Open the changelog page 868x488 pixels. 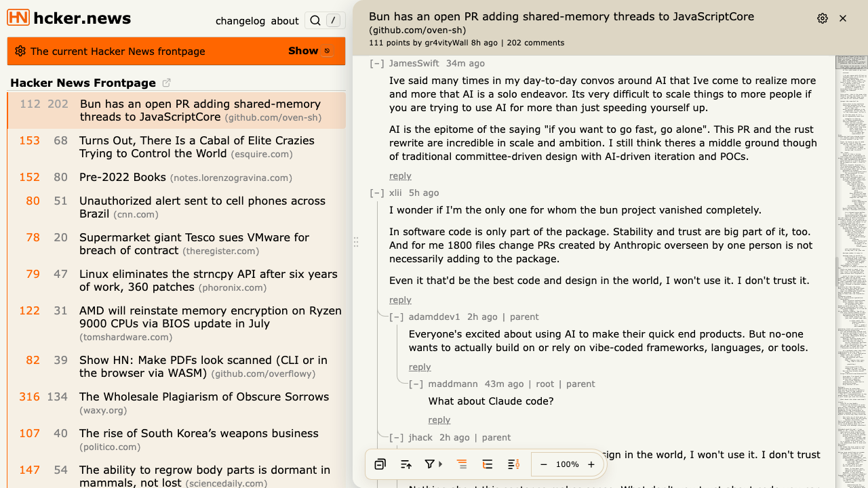click(x=240, y=21)
